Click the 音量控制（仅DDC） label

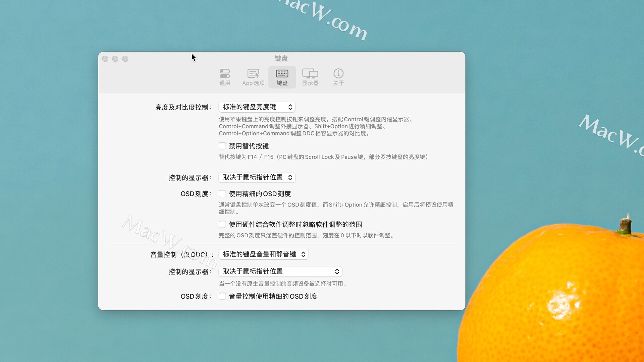coord(182,255)
